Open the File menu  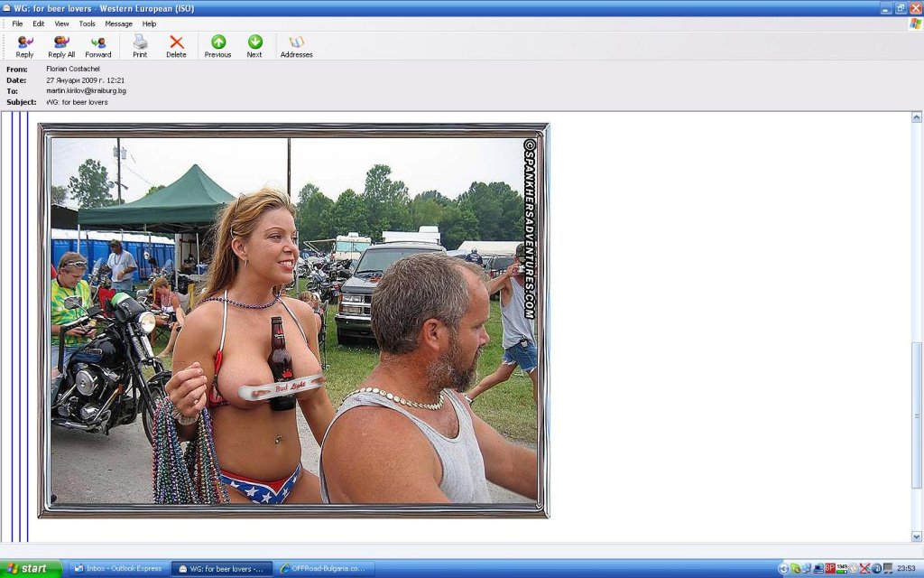coord(18,23)
